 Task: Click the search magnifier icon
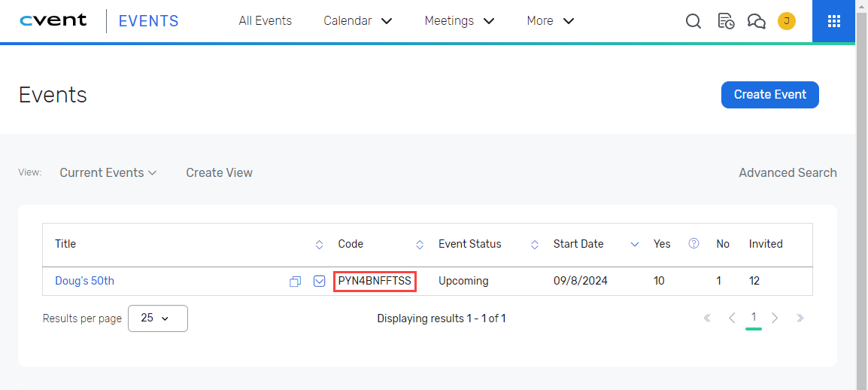(x=693, y=21)
